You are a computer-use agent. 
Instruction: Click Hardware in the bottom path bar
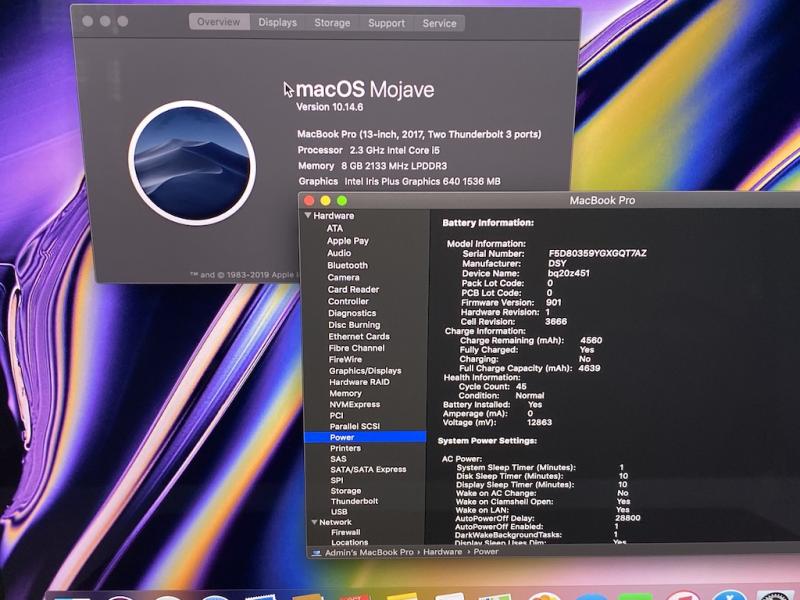pyautogui.click(x=442, y=552)
